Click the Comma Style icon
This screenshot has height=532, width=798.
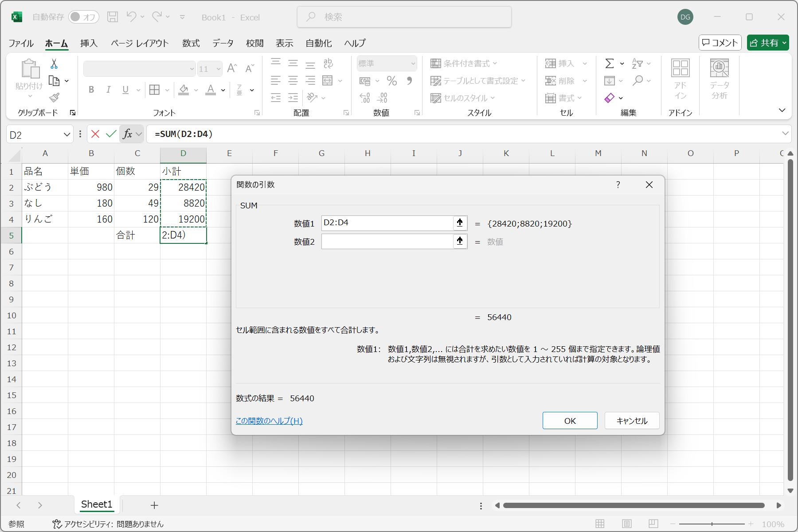pyautogui.click(x=409, y=81)
